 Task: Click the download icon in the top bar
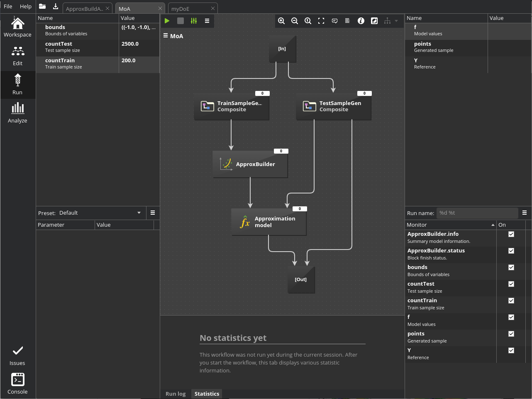pos(56,6)
